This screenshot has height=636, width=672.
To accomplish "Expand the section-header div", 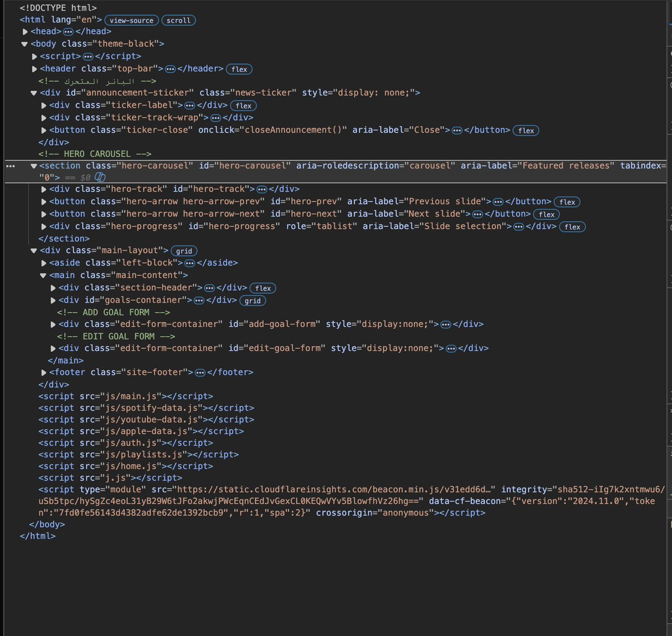I will (x=54, y=288).
